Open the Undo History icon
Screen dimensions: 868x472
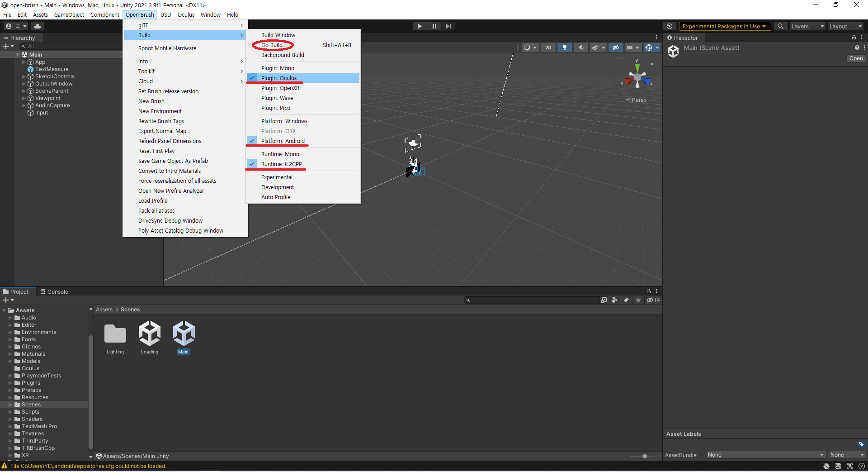pos(670,26)
